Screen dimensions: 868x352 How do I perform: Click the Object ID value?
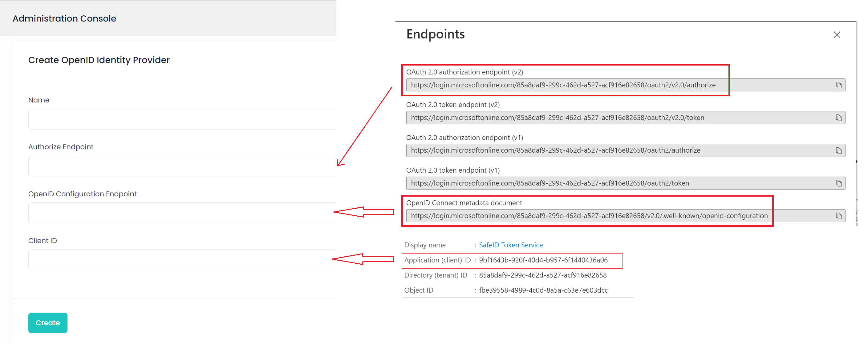[543, 290]
